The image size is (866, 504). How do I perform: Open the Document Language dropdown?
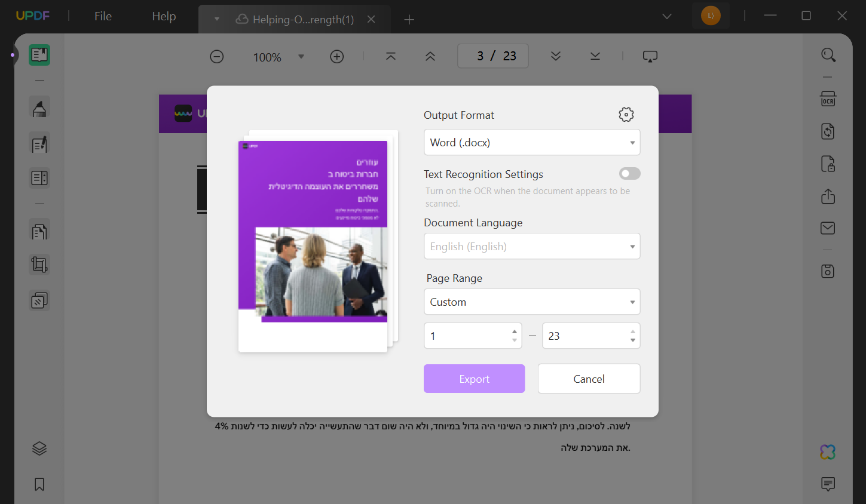coord(531,246)
